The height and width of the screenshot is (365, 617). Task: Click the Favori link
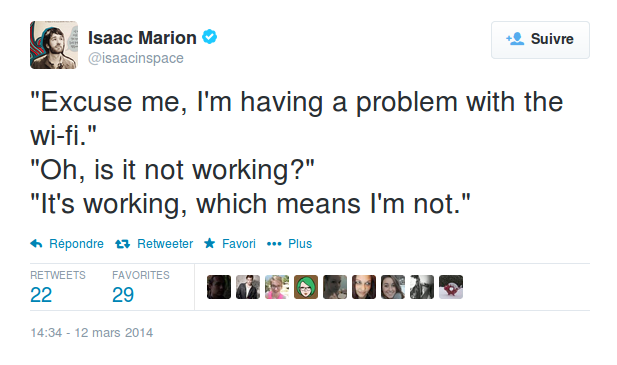pyautogui.click(x=239, y=244)
